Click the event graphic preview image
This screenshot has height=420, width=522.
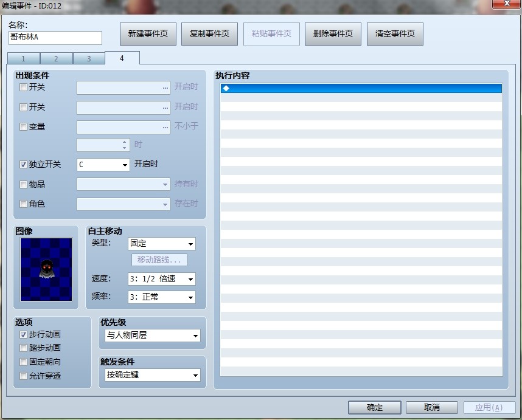46,269
